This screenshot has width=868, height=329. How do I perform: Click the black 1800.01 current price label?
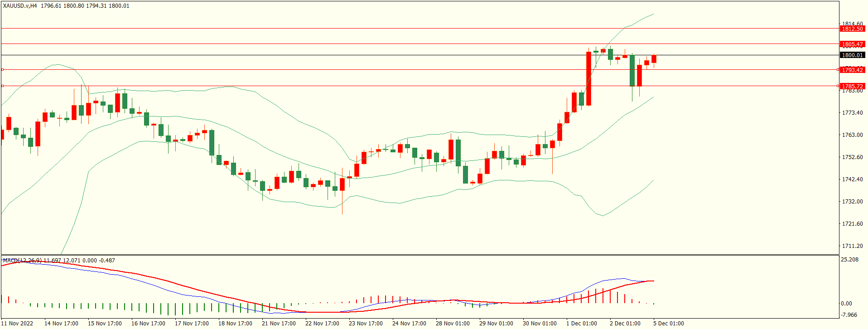pos(852,55)
